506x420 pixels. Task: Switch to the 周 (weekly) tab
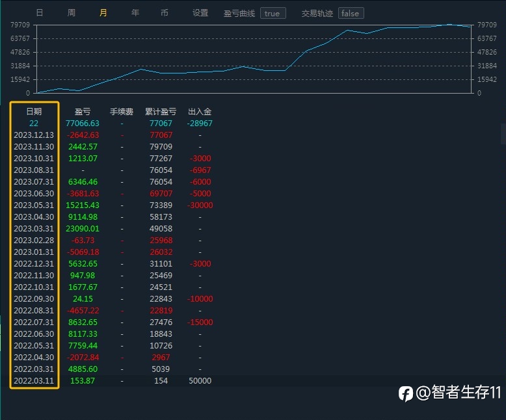[72, 13]
